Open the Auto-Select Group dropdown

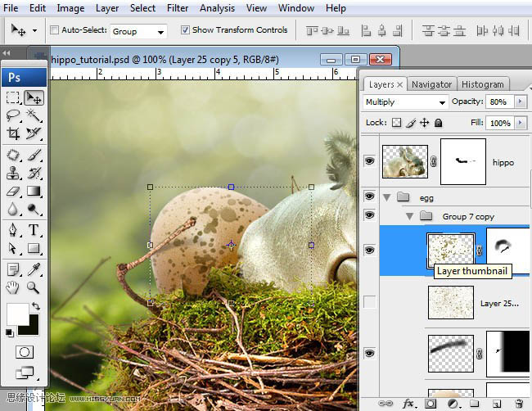tap(138, 32)
